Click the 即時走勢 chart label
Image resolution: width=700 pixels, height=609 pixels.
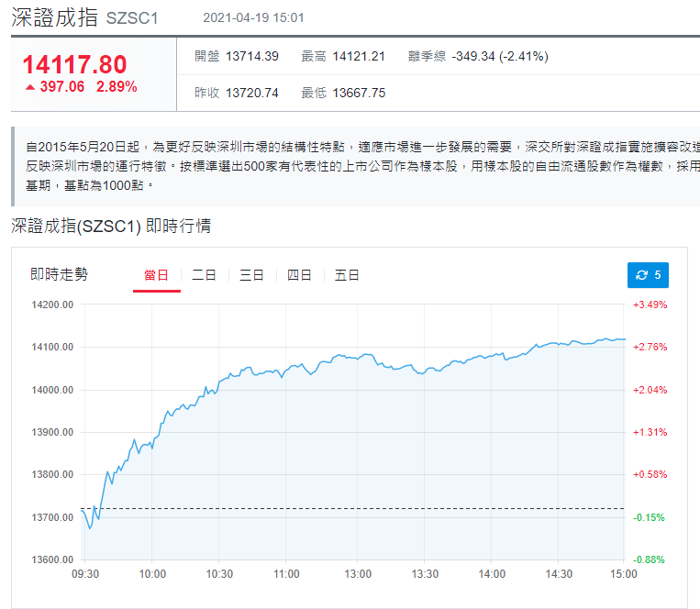tap(60, 274)
